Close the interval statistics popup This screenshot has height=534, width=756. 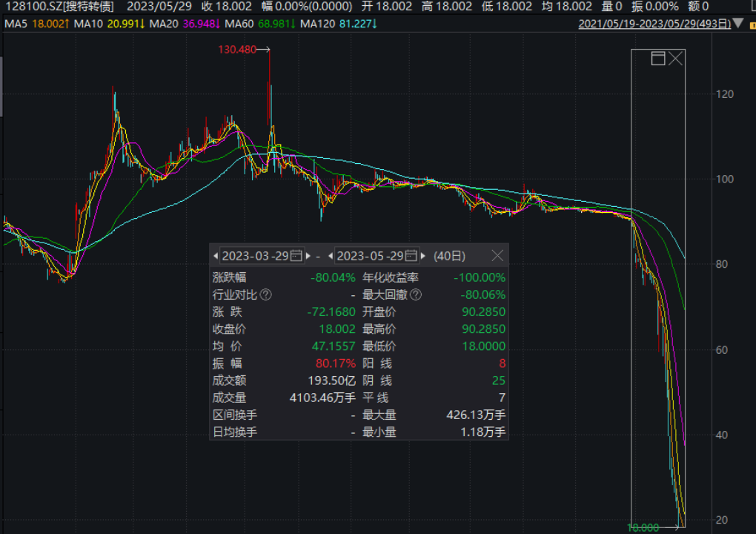point(497,256)
